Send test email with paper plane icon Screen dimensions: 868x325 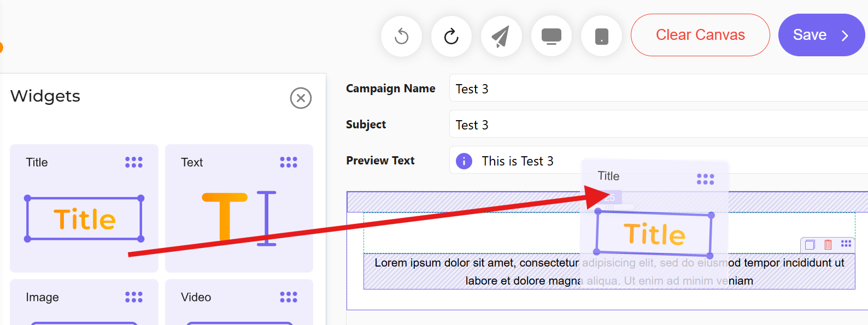pos(501,36)
